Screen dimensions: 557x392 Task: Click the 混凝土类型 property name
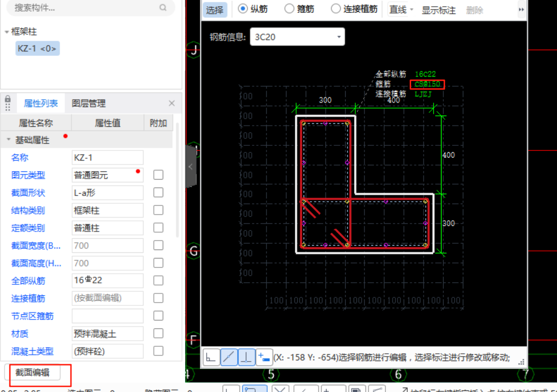tap(32, 351)
